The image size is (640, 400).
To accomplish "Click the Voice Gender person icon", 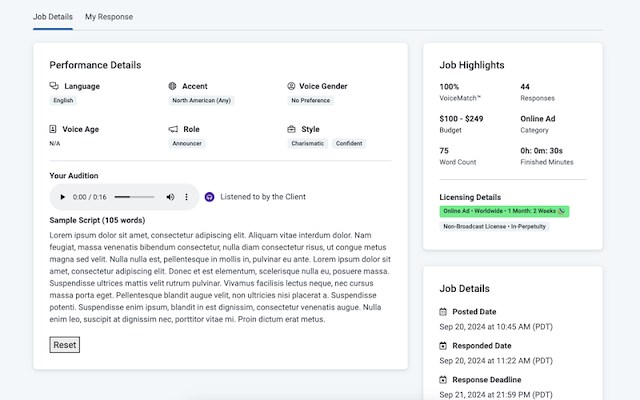I will click(291, 86).
